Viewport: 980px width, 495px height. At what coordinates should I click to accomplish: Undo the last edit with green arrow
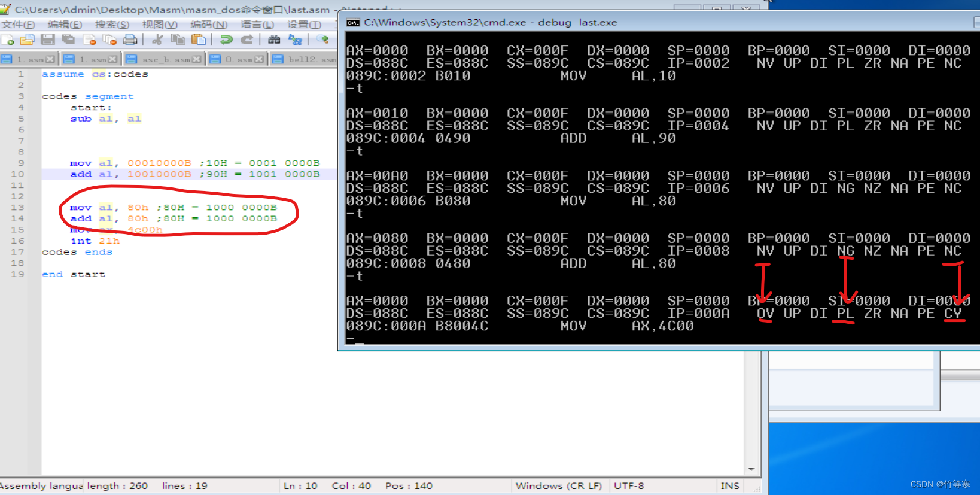tap(226, 40)
